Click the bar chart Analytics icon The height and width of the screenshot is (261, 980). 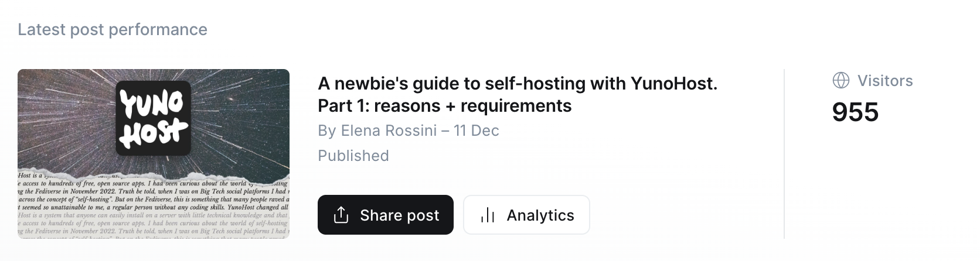click(488, 215)
